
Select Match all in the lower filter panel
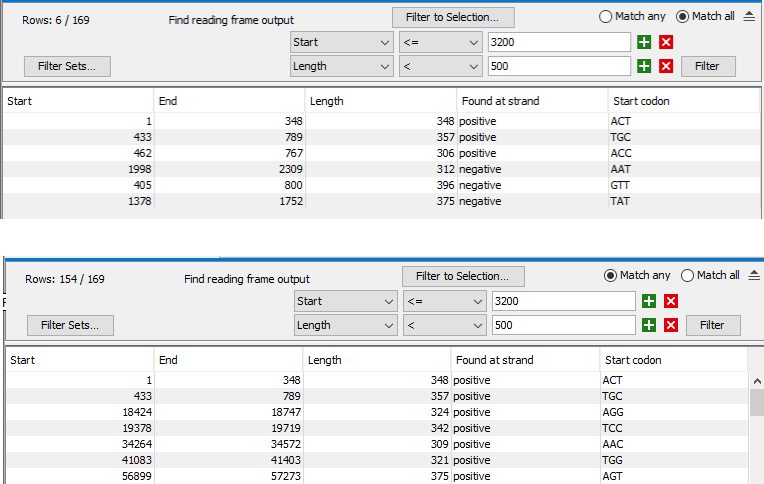(688, 276)
